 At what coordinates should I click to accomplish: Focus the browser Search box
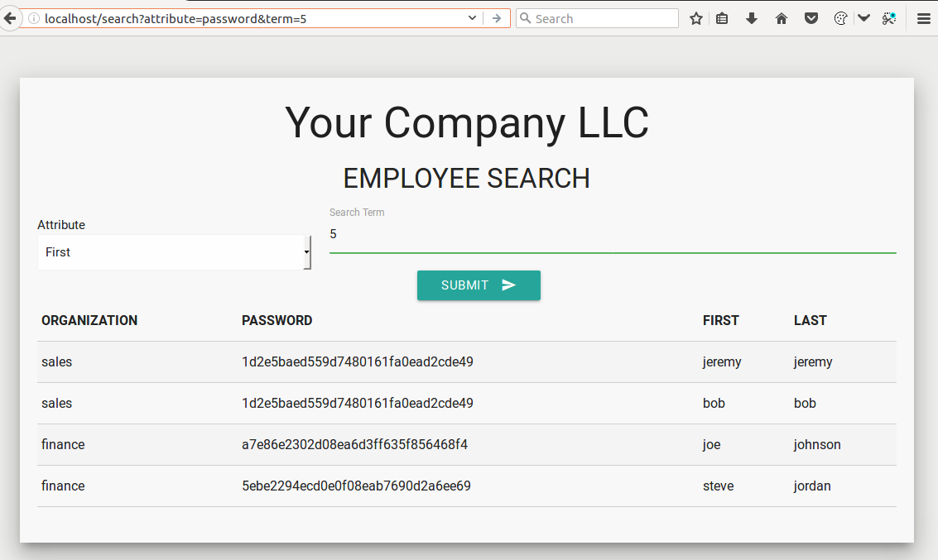click(597, 18)
